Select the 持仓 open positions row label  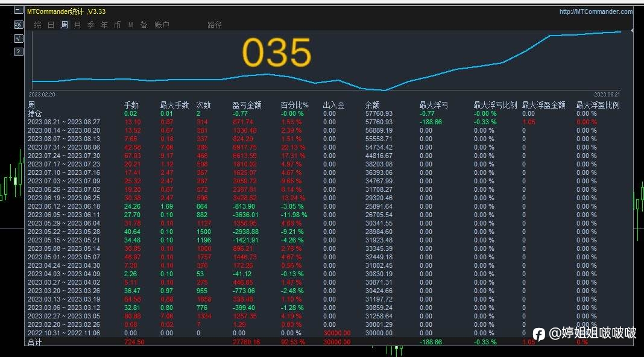tap(34, 114)
